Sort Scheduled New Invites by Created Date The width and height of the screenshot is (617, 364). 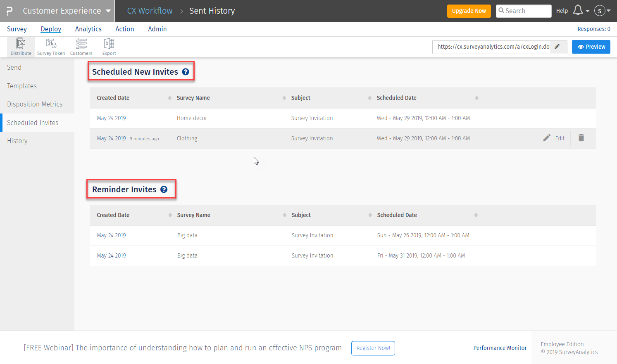pyautogui.click(x=169, y=98)
